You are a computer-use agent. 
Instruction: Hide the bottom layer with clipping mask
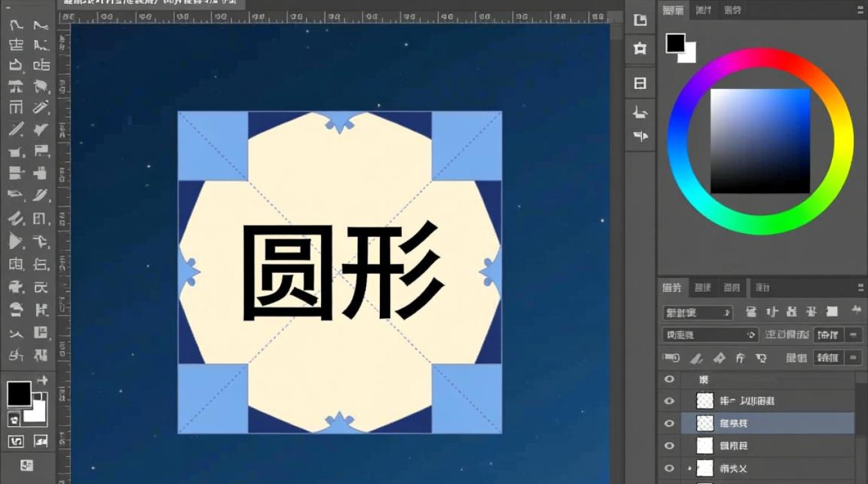[669, 468]
